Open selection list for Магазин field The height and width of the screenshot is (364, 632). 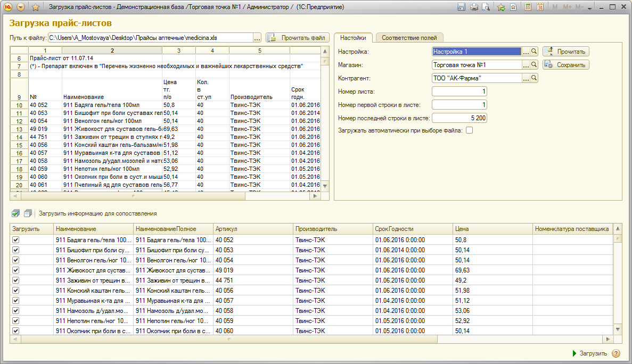(526, 65)
